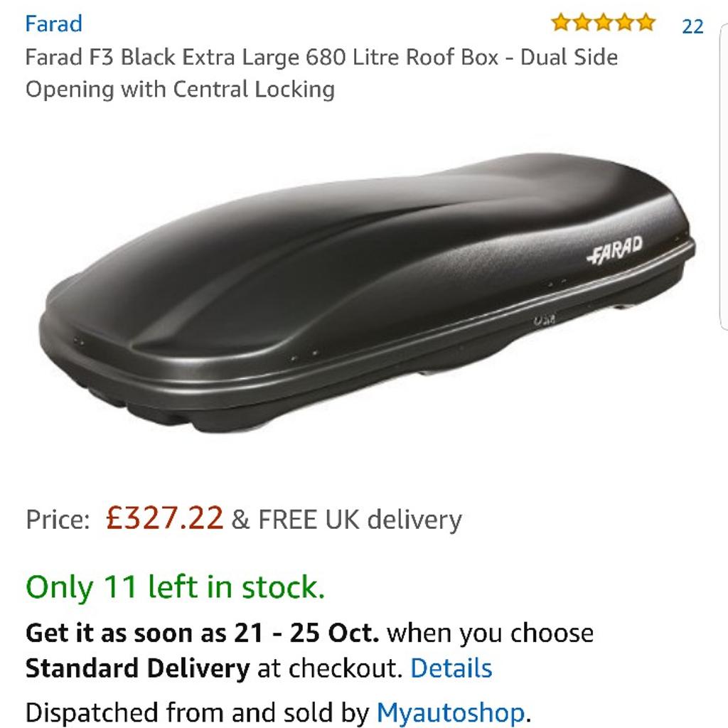The width and height of the screenshot is (728, 728).
Task: Click the lock mechanism on the roof box side
Action: click(544, 319)
